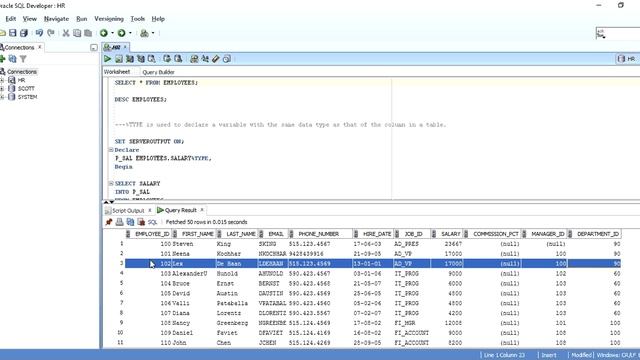Switch to the Worksheet tab

point(117,72)
